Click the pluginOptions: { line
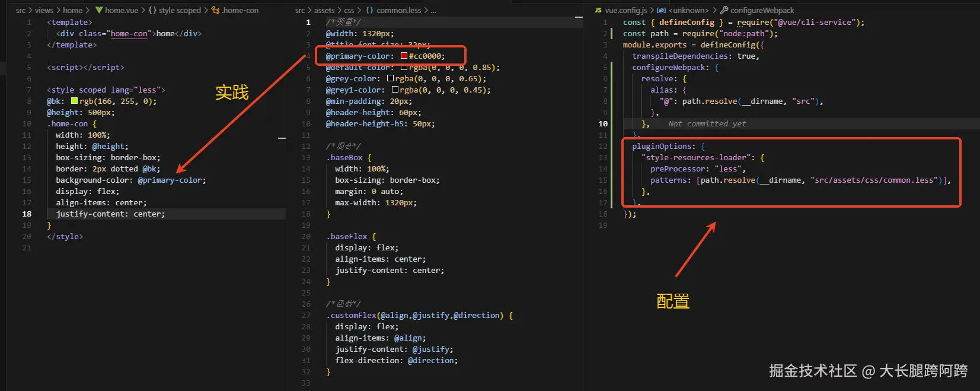The image size is (980, 391). (668, 146)
